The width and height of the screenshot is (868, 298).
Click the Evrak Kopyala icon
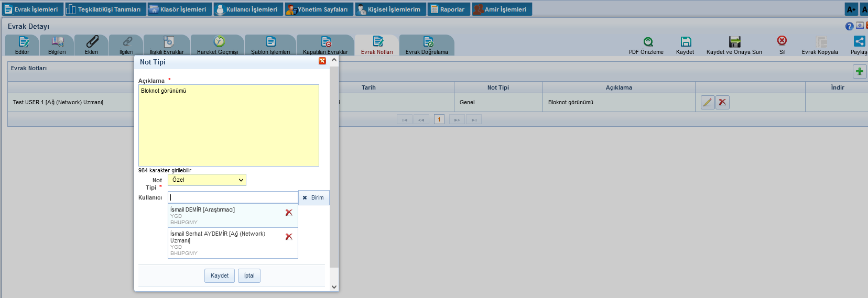point(821,42)
